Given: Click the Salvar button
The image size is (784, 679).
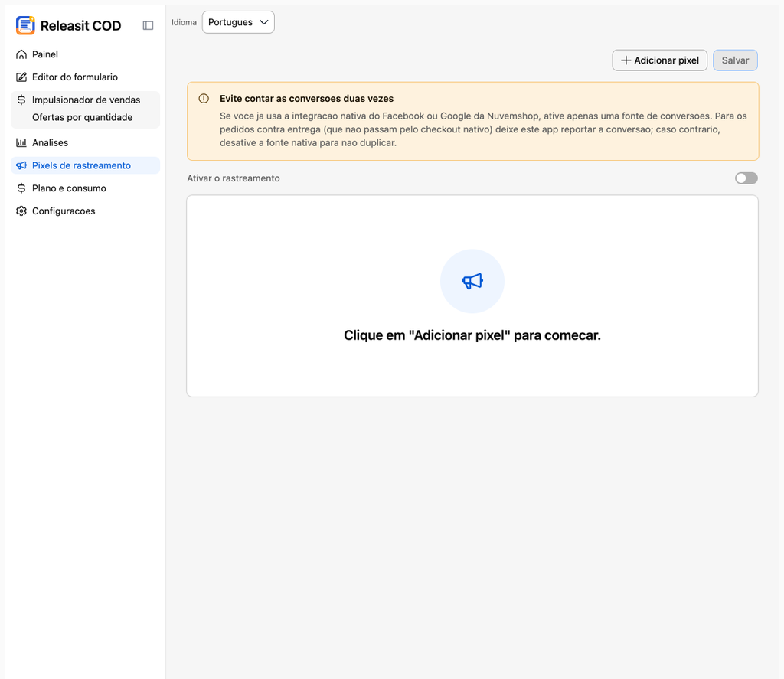Looking at the screenshot, I should pos(735,60).
